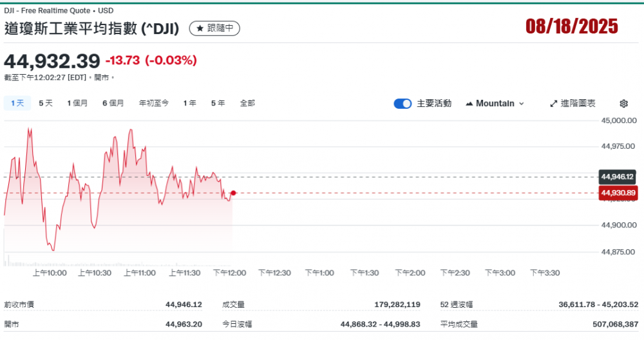Click the Mountain chart type icon
The height and width of the screenshot is (340, 644).
469,104
